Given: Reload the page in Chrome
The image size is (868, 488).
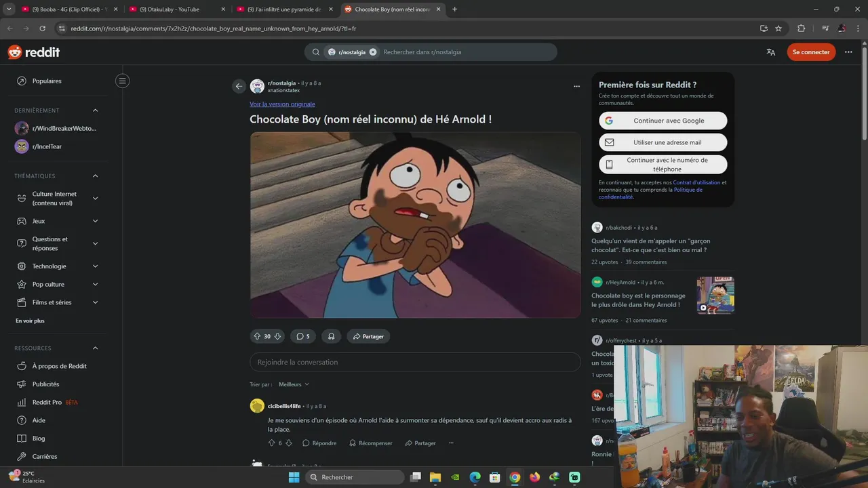Looking at the screenshot, I should [42, 28].
